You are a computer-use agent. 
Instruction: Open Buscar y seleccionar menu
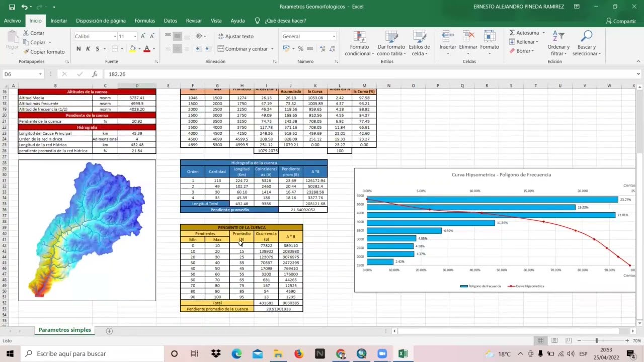point(586,43)
